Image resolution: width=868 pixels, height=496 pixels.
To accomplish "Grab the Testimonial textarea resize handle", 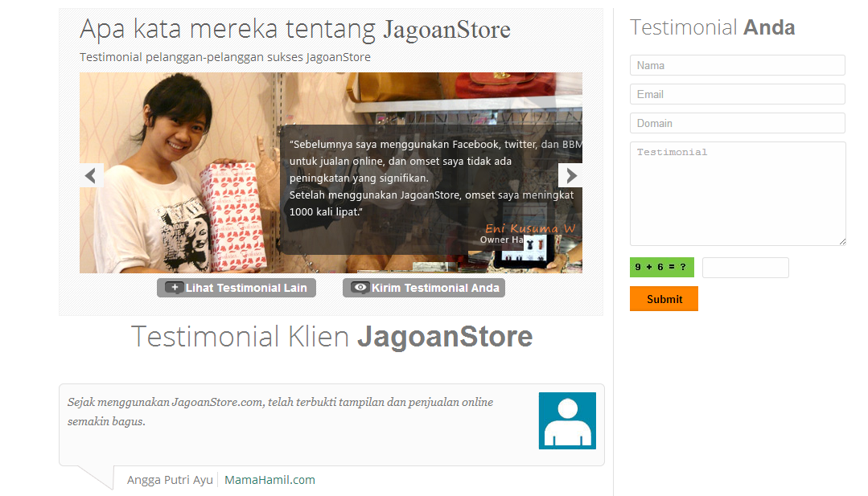I will [x=842, y=241].
